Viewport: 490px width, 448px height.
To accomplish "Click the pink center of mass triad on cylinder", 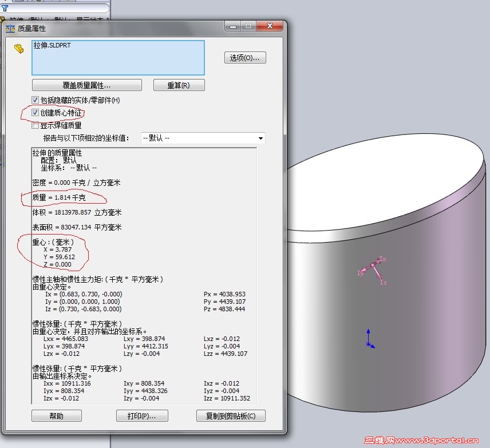I will pyautogui.click(x=373, y=265).
